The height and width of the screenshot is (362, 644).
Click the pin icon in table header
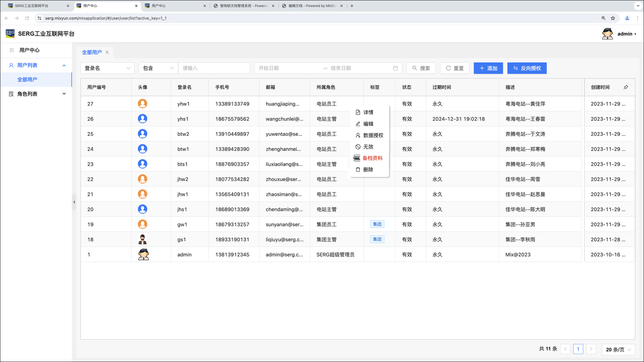pos(626,87)
